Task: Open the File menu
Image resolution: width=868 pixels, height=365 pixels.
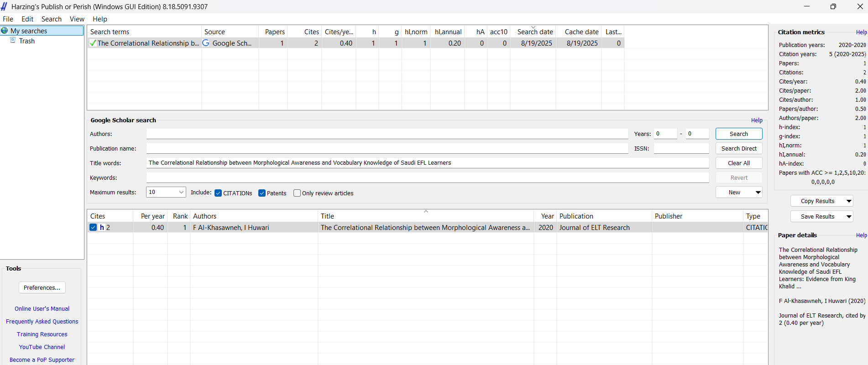Action: 8,19
